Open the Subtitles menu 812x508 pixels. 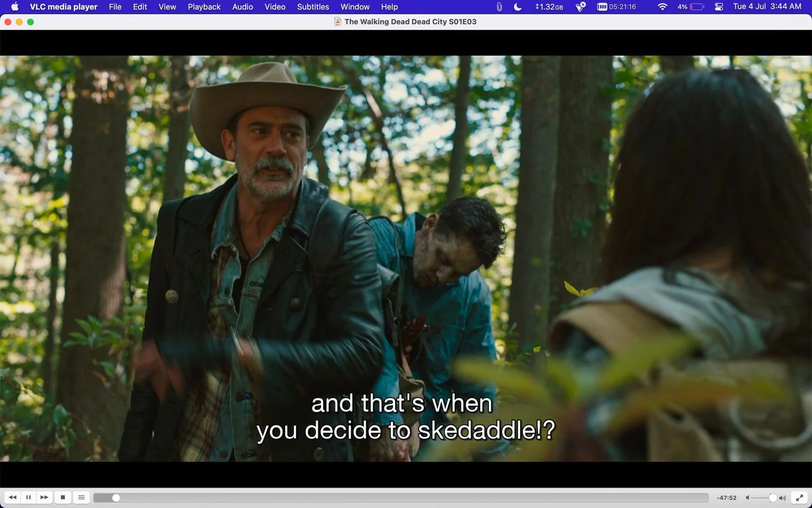point(313,7)
